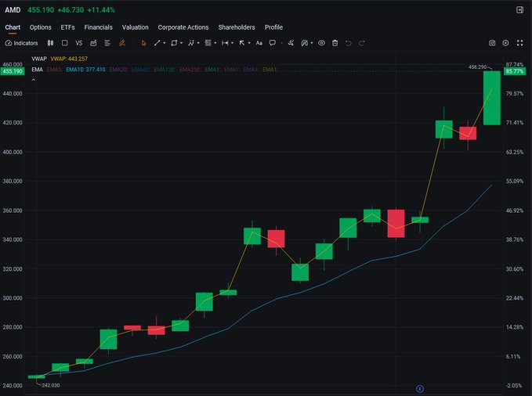
Task: Select the trend line drawing tool
Action: pyautogui.click(x=157, y=43)
